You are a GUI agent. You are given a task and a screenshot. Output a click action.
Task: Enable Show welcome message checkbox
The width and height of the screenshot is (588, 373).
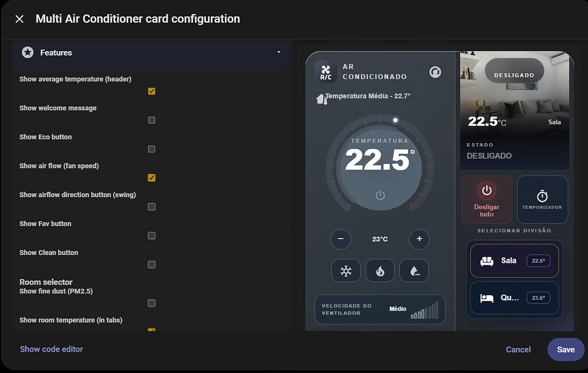tap(152, 120)
